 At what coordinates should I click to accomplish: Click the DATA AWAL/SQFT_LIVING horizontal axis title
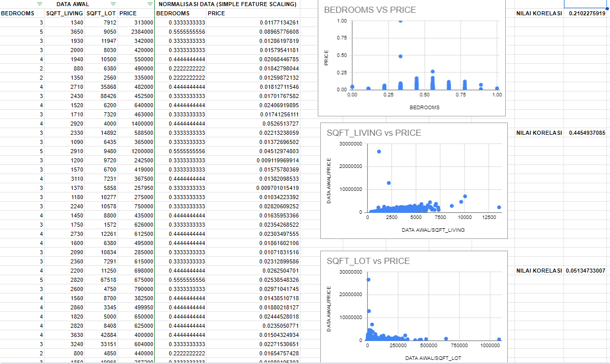(433, 230)
